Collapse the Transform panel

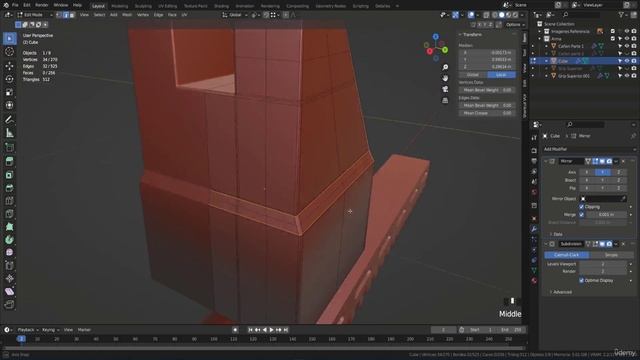pyautogui.click(x=460, y=35)
